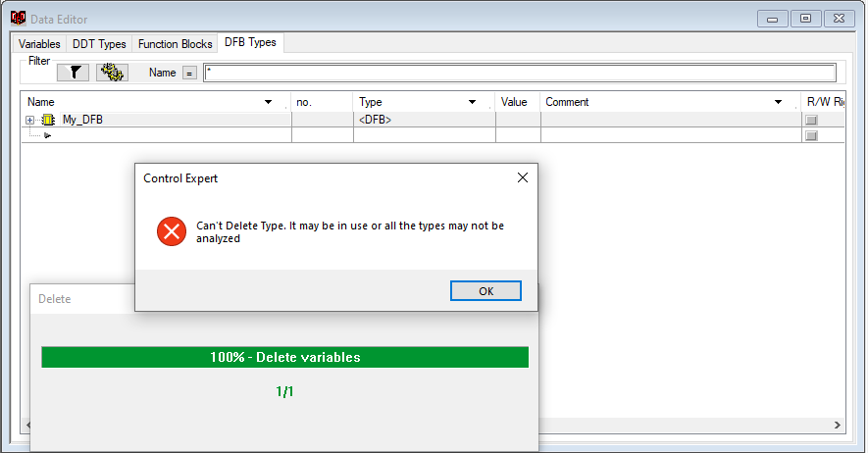Close the Control Expert error dialog
868x453 pixels.
click(x=523, y=177)
